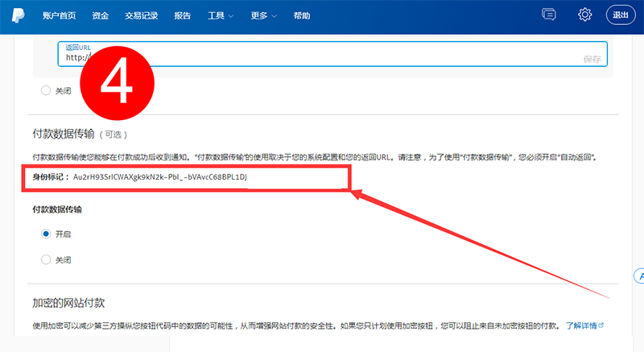Open the 资金 navigation item

coord(101,15)
